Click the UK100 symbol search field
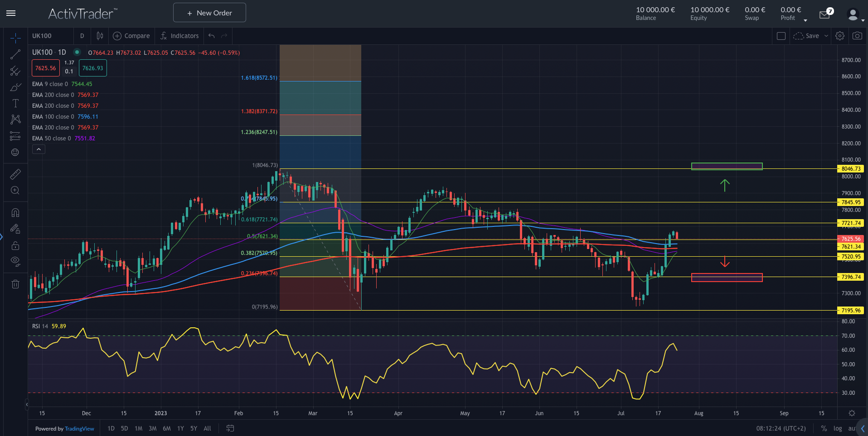The height and width of the screenshot is (436, 868). click(50, 36)
